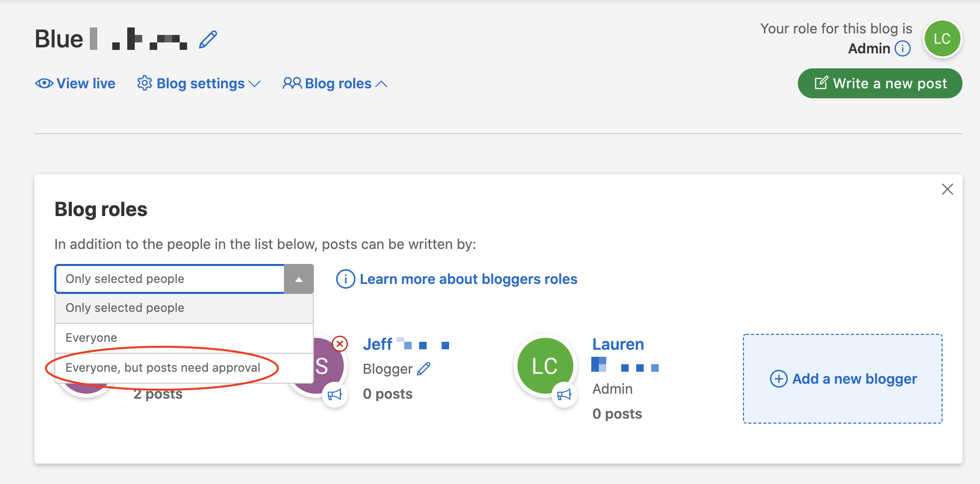This screenshot has width=980, height=484.
Task: Select the View live eye icon
Action: [x=44, y=83]
